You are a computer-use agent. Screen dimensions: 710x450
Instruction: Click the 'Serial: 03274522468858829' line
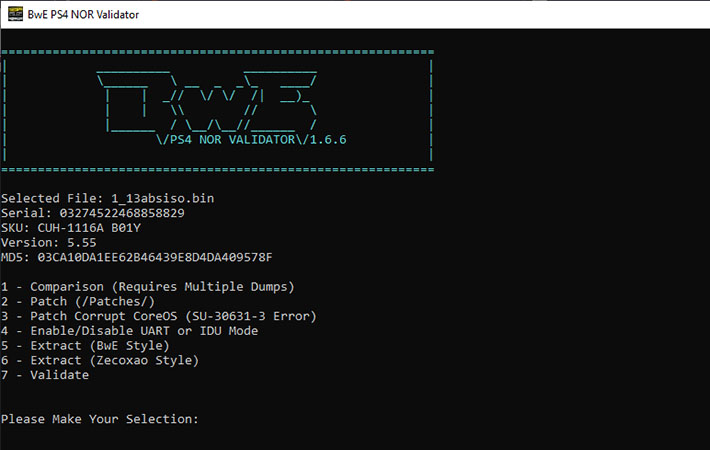click(93, 213)
